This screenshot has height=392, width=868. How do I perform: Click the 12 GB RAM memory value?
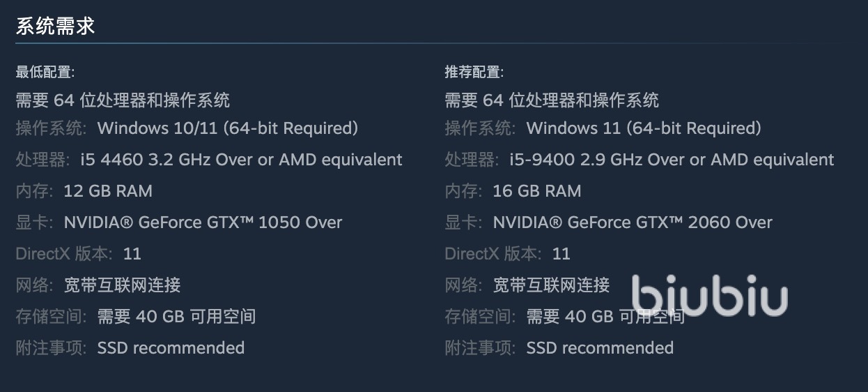(108, 191)
